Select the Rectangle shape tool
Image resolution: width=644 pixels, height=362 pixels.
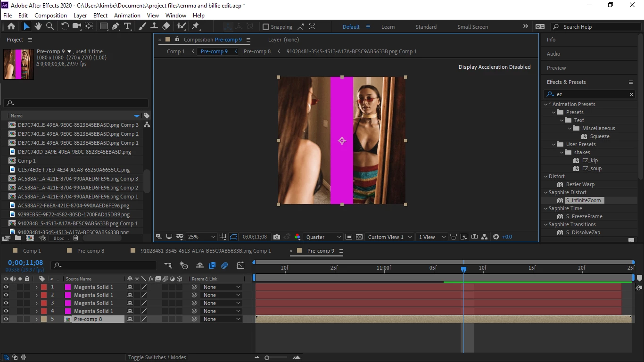click(103, 26)
